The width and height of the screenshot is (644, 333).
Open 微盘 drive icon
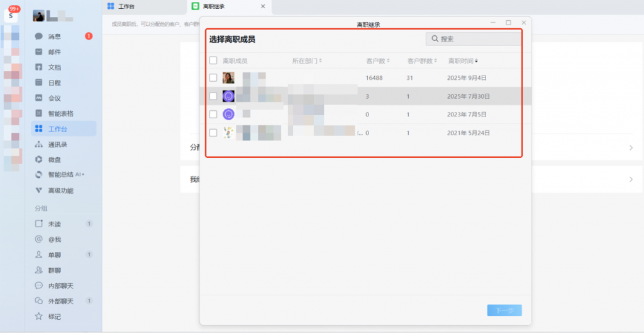pyautogui.click(x=38, y=159)
